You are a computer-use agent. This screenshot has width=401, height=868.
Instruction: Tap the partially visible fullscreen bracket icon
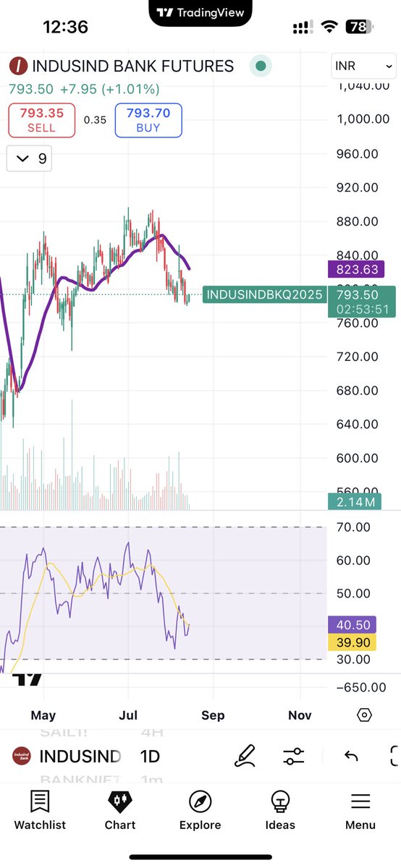coord(394,757)
